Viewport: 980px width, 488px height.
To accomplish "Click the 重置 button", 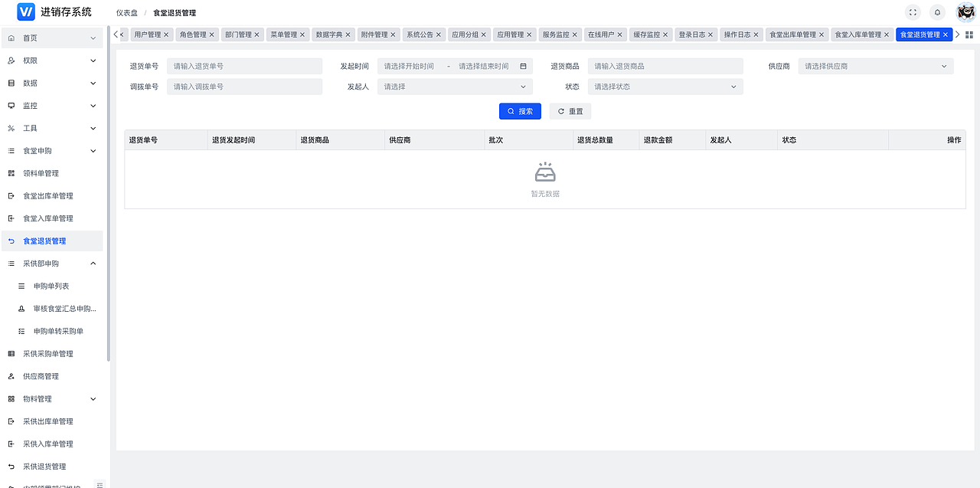I will coord(570,111).
